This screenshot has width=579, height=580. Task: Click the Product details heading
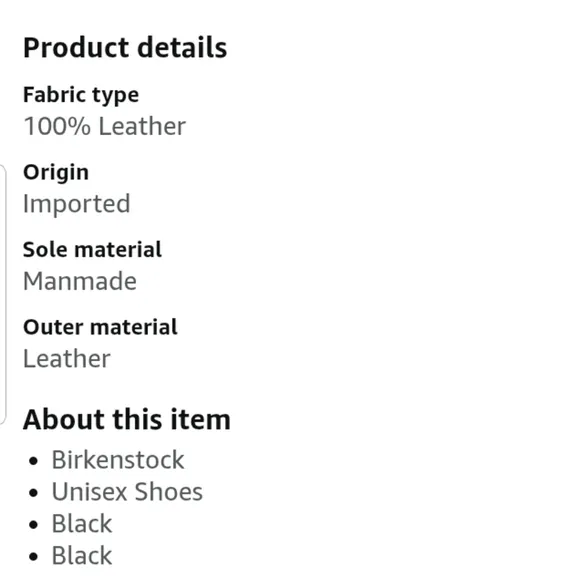coord(125,48)
